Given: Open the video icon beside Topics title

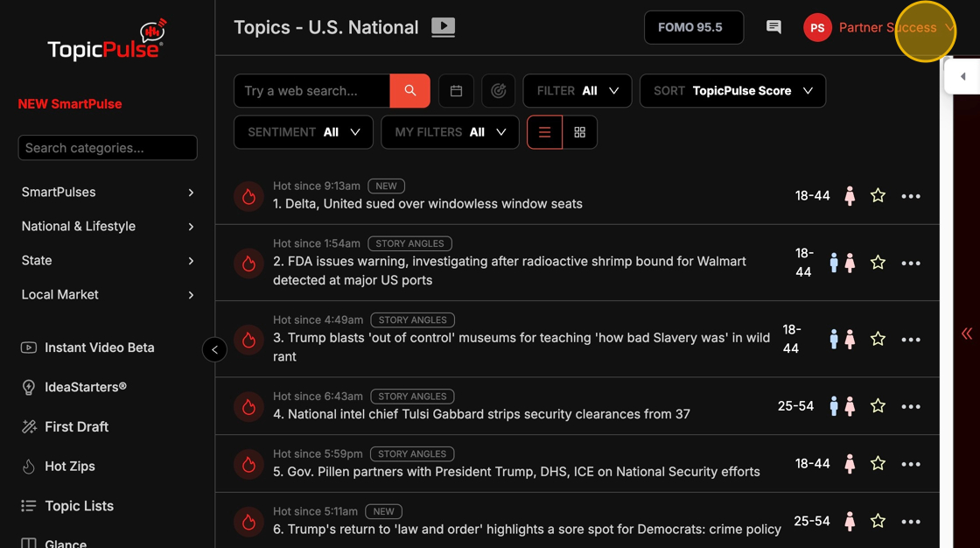Looking at the screenshot, I should pos(443,27).
